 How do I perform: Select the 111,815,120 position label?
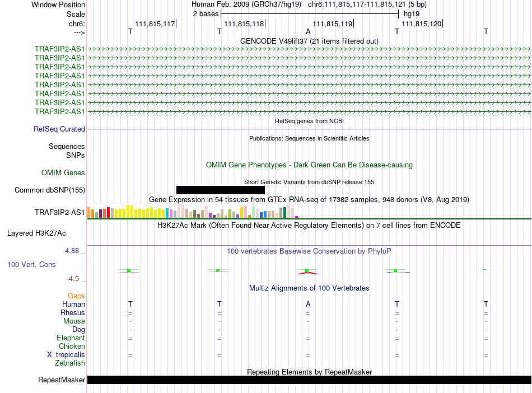[x=421, y=24]
